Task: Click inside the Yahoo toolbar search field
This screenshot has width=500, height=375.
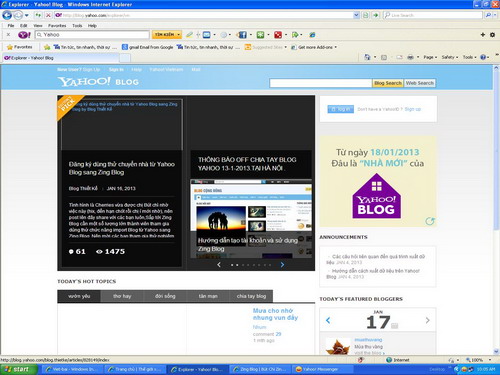Action: click(92, 35)
